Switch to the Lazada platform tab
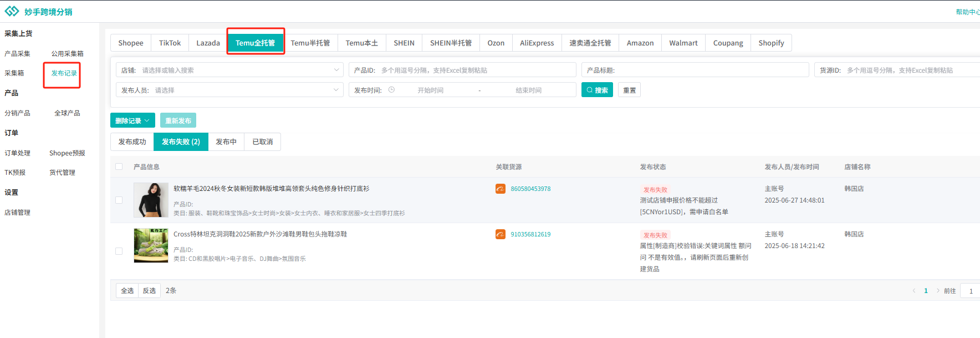980x338 pixels. click(208, 43)
